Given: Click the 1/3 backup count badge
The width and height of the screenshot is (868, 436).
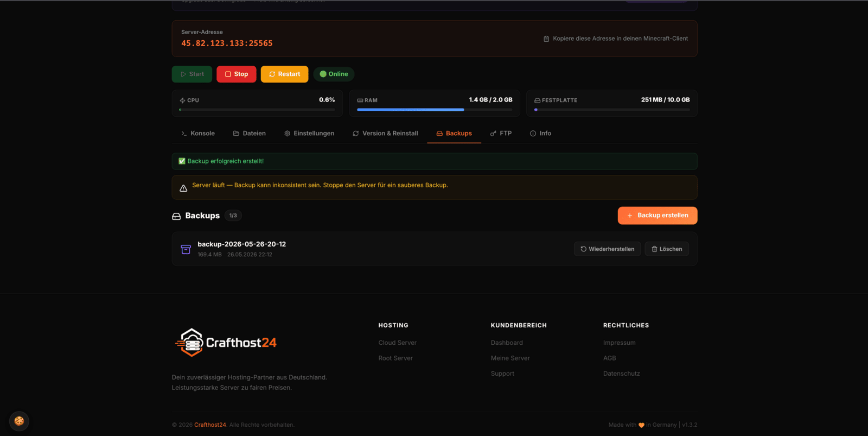Looking at the screenshot, I should (233, 216).
